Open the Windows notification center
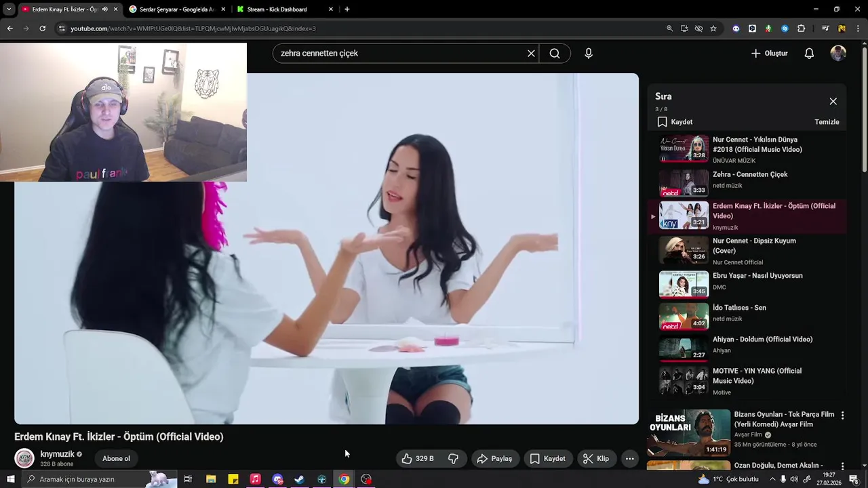Image resolution: width=868 pixels, height=488 pixels. (x=854, y=479)
